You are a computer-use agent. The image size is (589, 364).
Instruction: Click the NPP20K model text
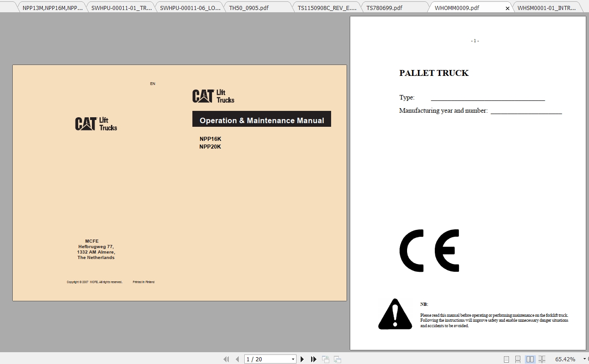point(210,147)
